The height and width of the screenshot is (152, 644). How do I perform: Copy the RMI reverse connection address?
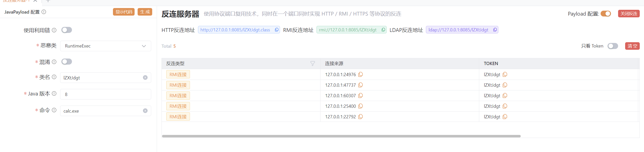coord(383,30)
